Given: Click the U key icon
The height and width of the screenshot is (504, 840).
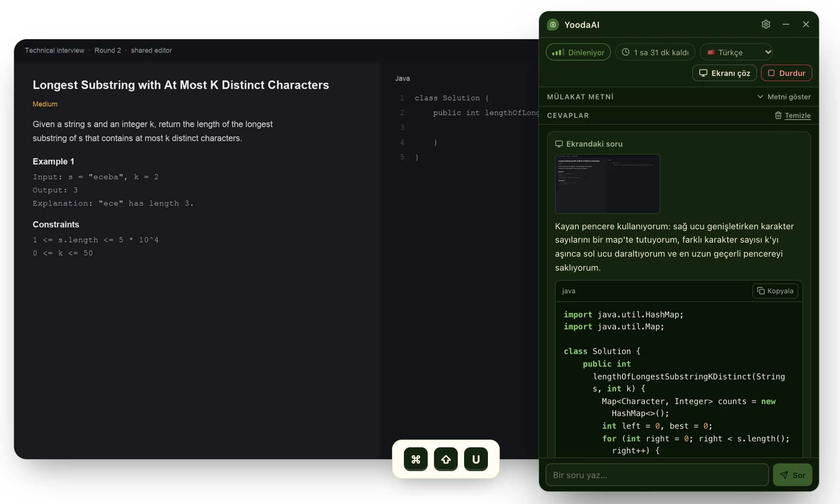Looking at the screenshot, I should 476,459.
